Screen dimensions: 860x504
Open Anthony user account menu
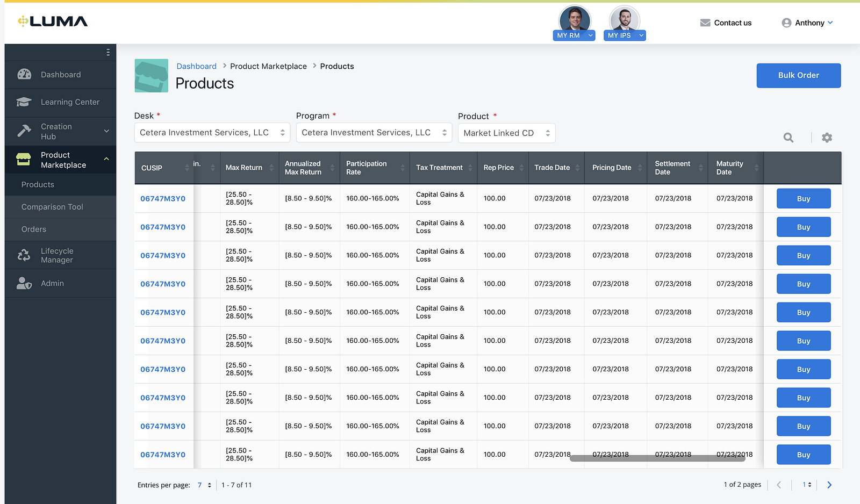807,23
